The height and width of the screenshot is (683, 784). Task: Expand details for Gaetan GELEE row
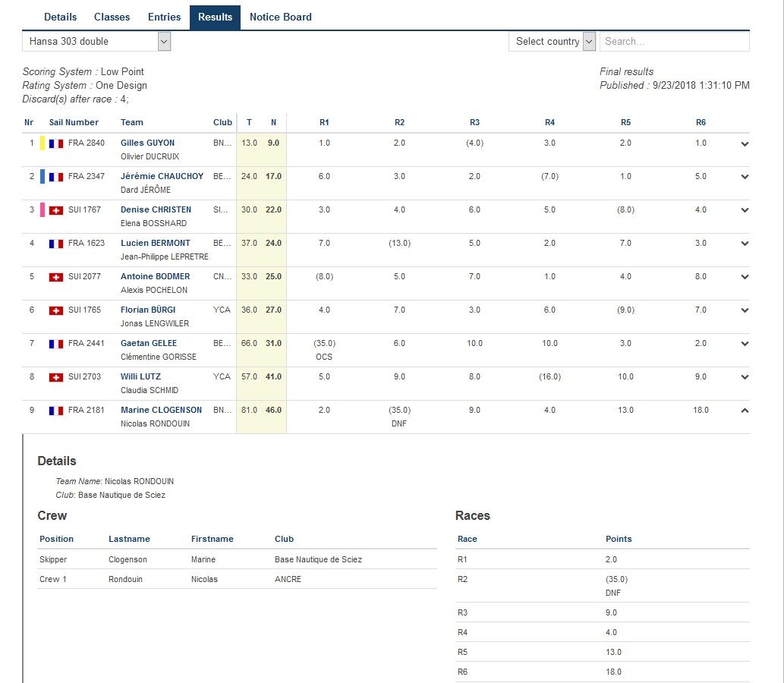(x=745, y=344)
